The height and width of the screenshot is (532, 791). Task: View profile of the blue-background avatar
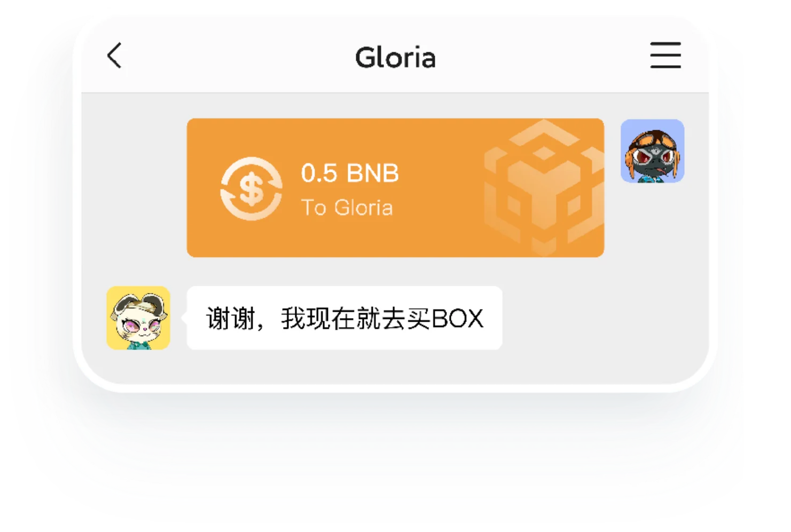click(652, 151)
